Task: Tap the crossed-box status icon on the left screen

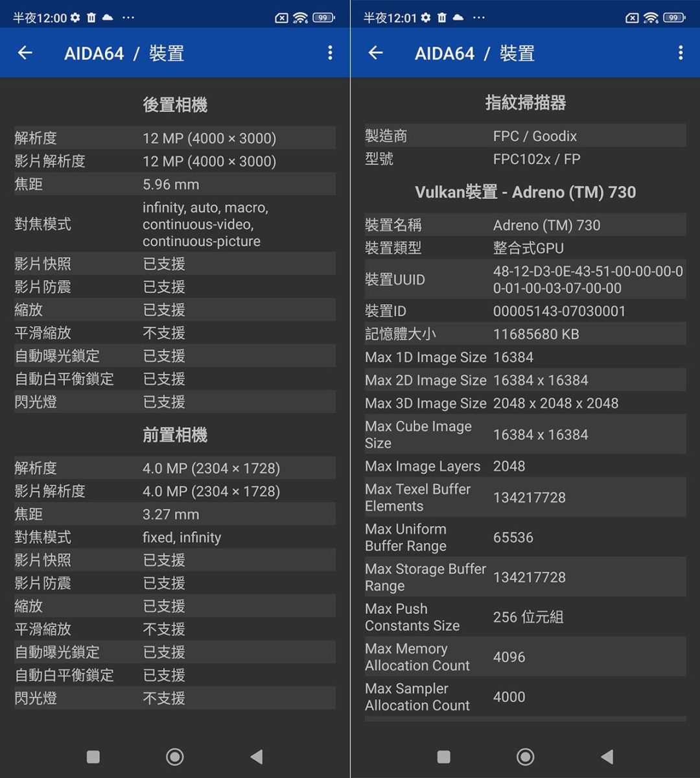Action: pos(281,18)
